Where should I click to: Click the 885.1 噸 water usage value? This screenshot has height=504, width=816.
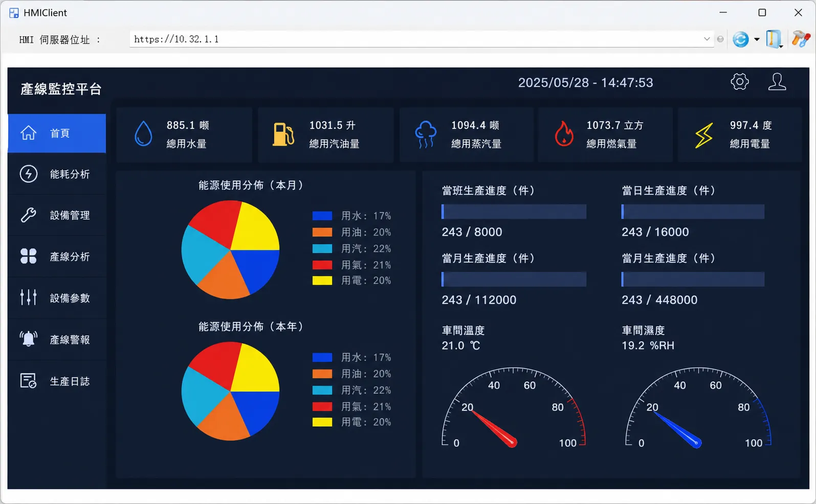click(x=188, y=125)
